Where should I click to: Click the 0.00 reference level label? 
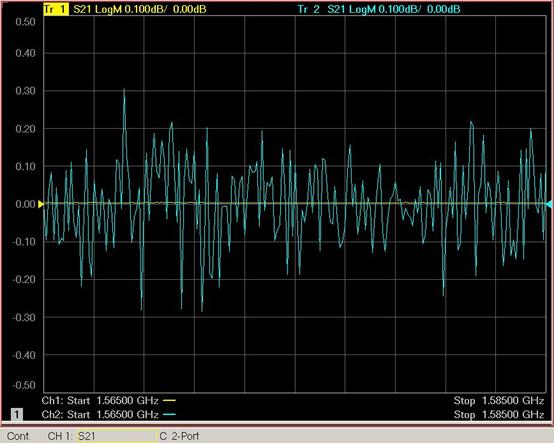(25, 204)
